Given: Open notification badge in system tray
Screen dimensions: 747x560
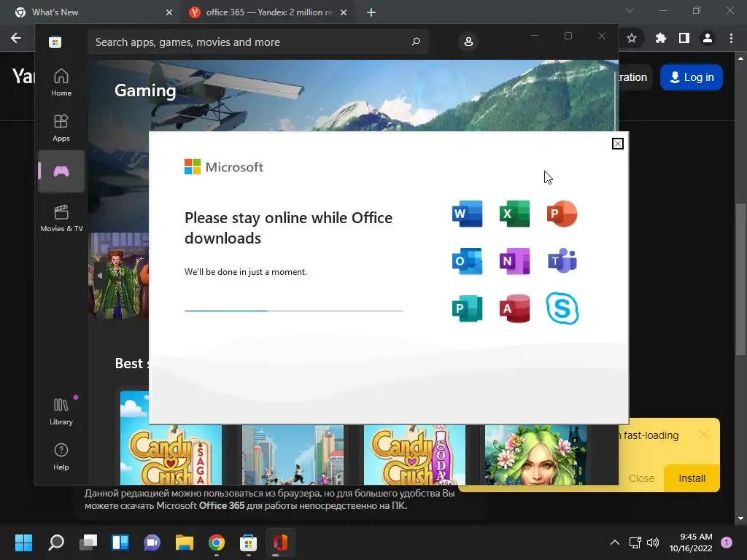Looking at the screenshot, I should tap(727, 542).
